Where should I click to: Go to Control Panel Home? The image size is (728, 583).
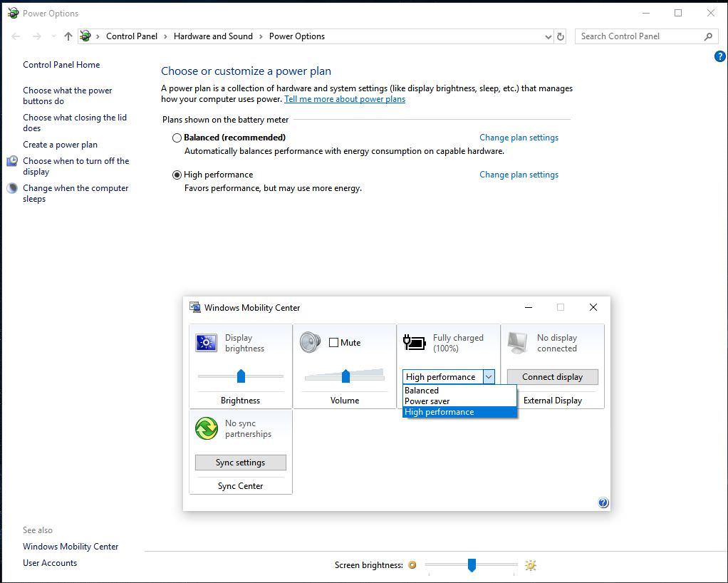tap(61, 65)
